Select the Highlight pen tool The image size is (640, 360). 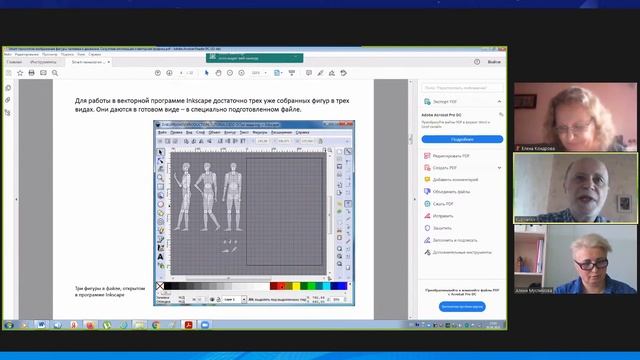tap(320, 73)
